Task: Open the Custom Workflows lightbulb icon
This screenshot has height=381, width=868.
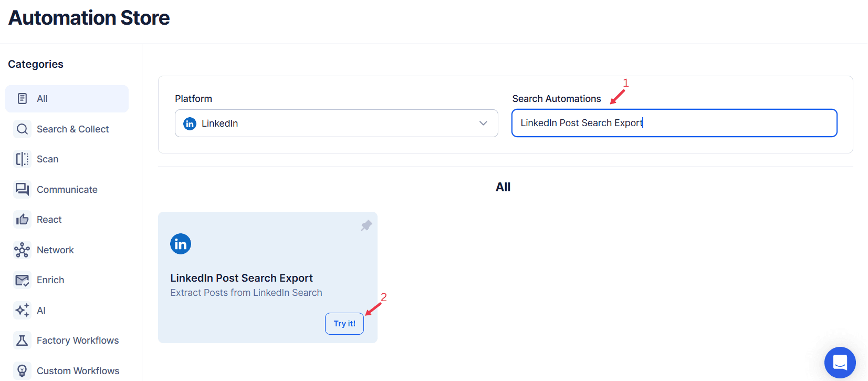Action: 22,370
